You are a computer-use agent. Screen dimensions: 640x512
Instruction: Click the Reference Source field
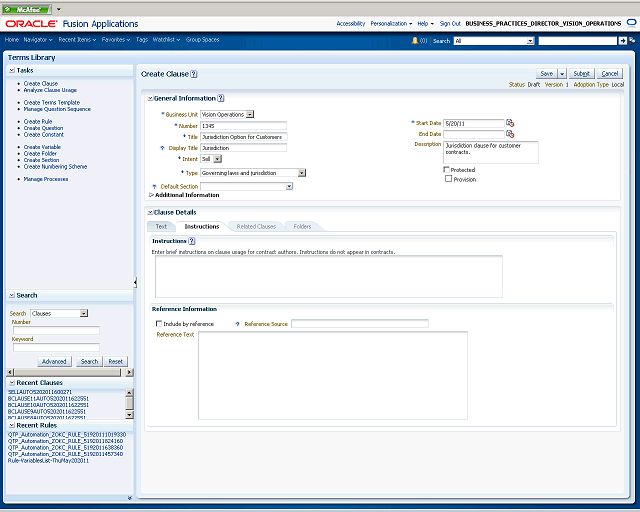(360, 324)
